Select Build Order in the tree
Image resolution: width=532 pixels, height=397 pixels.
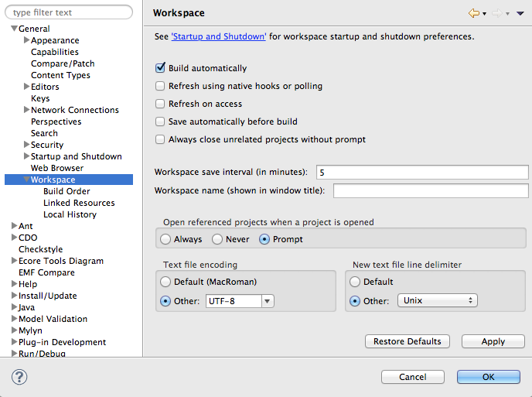[x=66, y=191]
